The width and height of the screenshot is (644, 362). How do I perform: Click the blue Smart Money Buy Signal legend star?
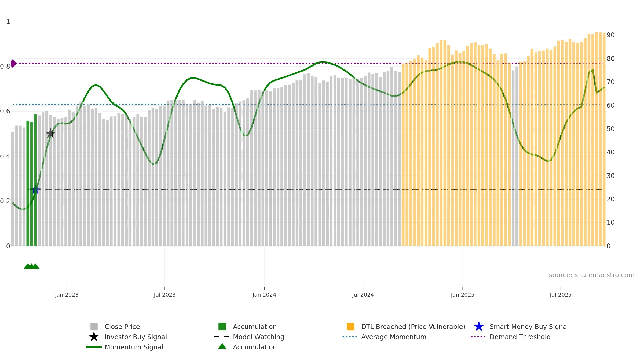[479, 327]
